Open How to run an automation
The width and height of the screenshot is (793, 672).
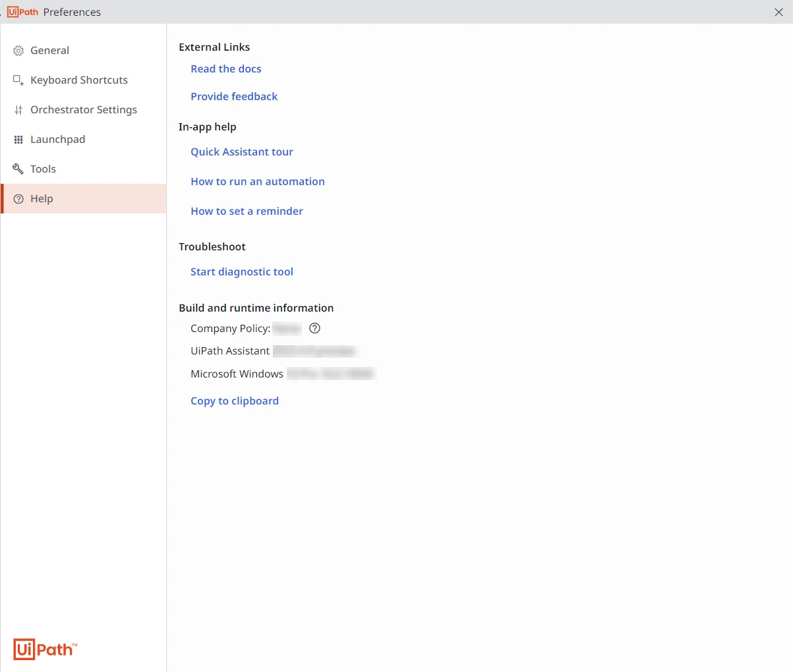(258, 182)
